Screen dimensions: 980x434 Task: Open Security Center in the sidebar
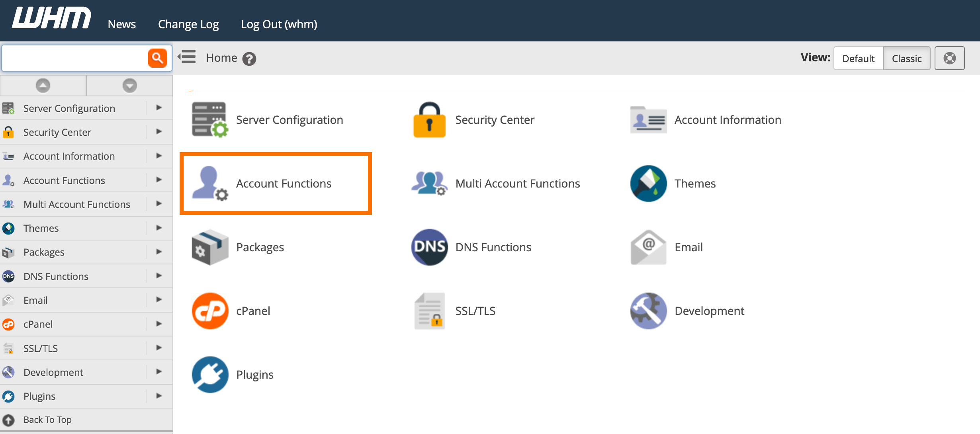point(57,132)
